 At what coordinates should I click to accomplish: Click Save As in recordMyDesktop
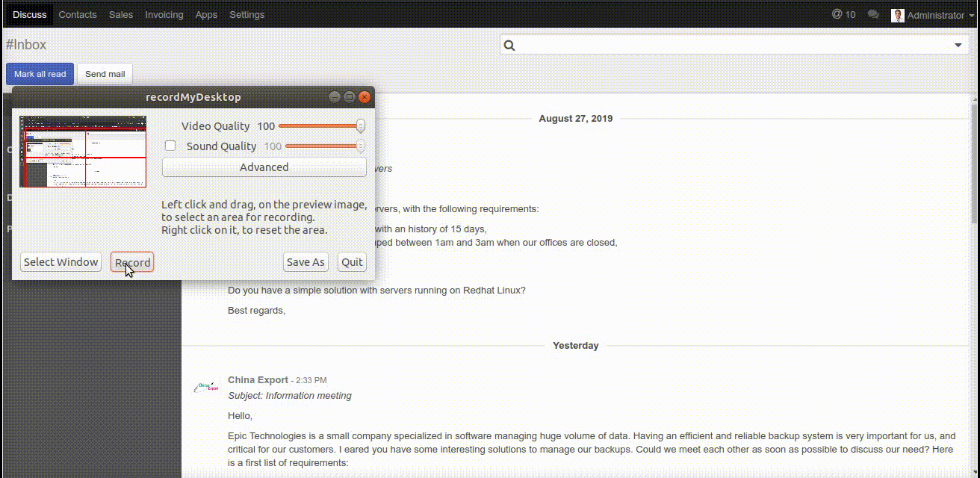(x=306, y=261)
